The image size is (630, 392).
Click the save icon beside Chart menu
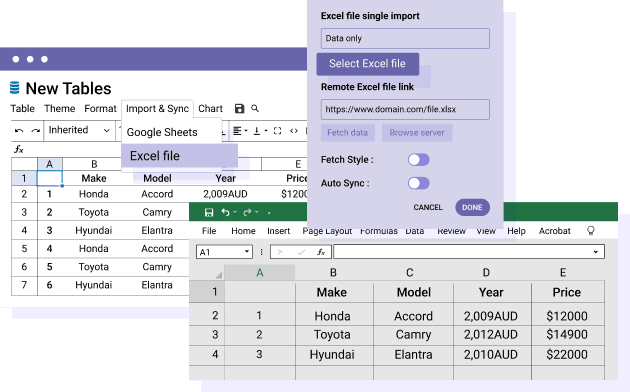click(239, 108)
